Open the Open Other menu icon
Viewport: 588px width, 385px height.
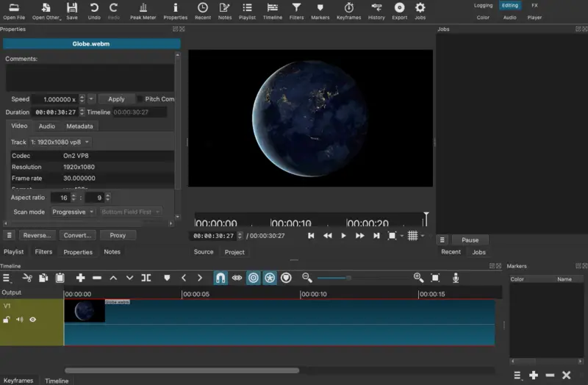[46, 11]
